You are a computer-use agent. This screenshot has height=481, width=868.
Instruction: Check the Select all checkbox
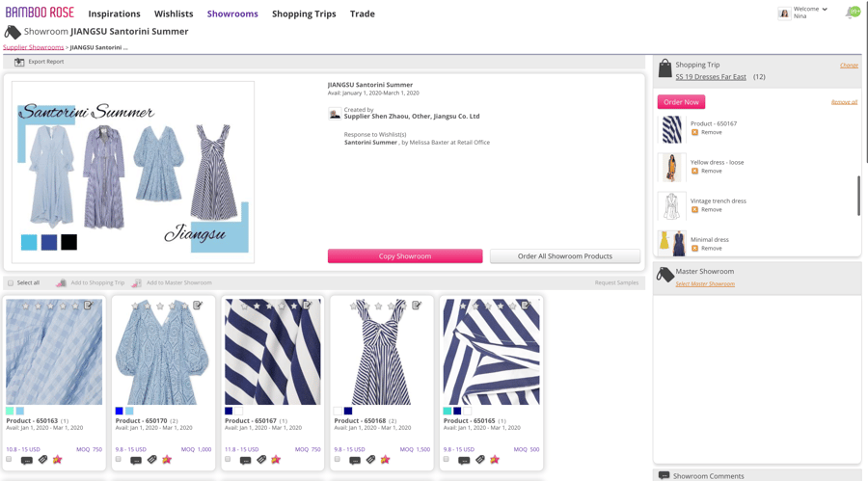11,282
